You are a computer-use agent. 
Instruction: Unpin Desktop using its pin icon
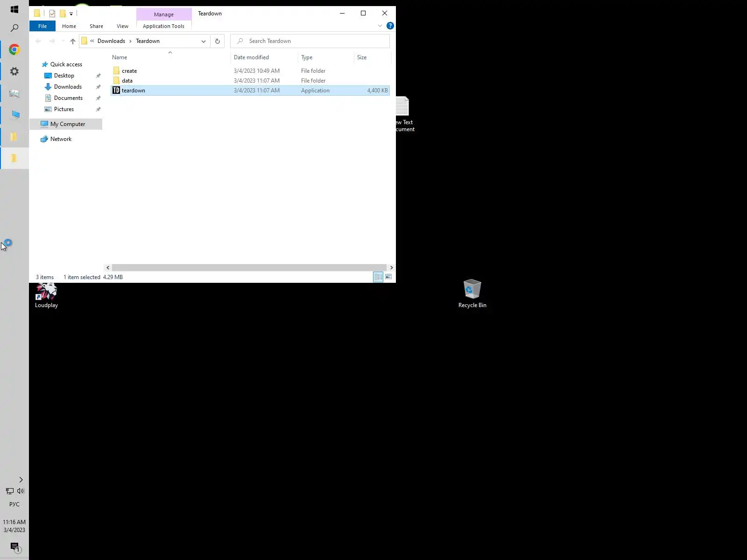(x=98, y=76)
